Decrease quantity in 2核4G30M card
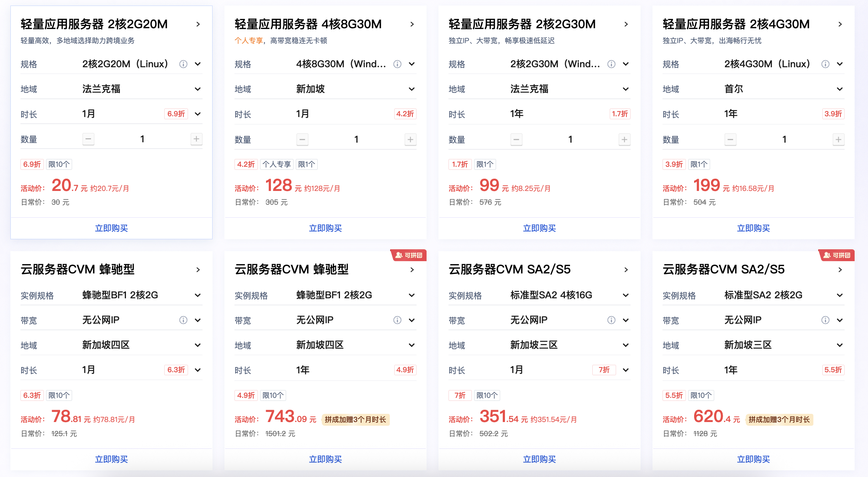The image size is (868, 477). point(731,139)
